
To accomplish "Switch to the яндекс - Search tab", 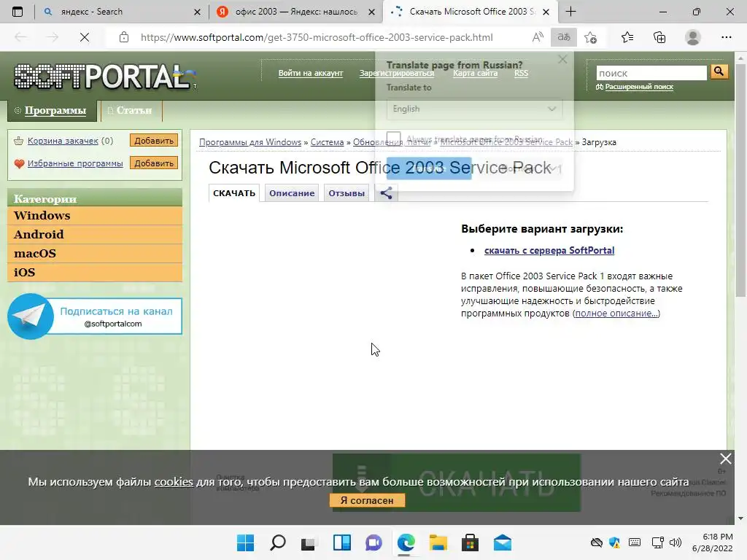I will click(120, 12).
